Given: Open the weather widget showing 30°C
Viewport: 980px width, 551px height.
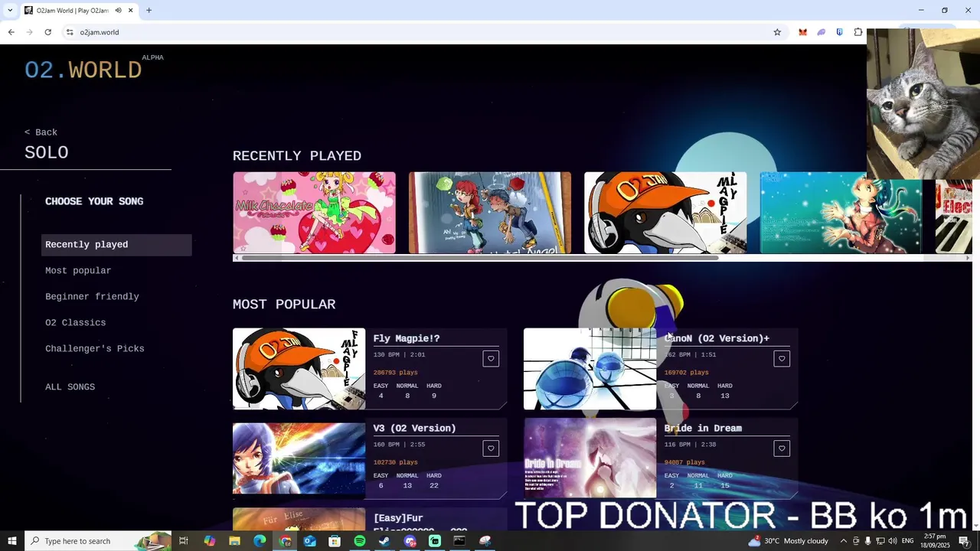Looking at the screenshot, I should [788, 541].
